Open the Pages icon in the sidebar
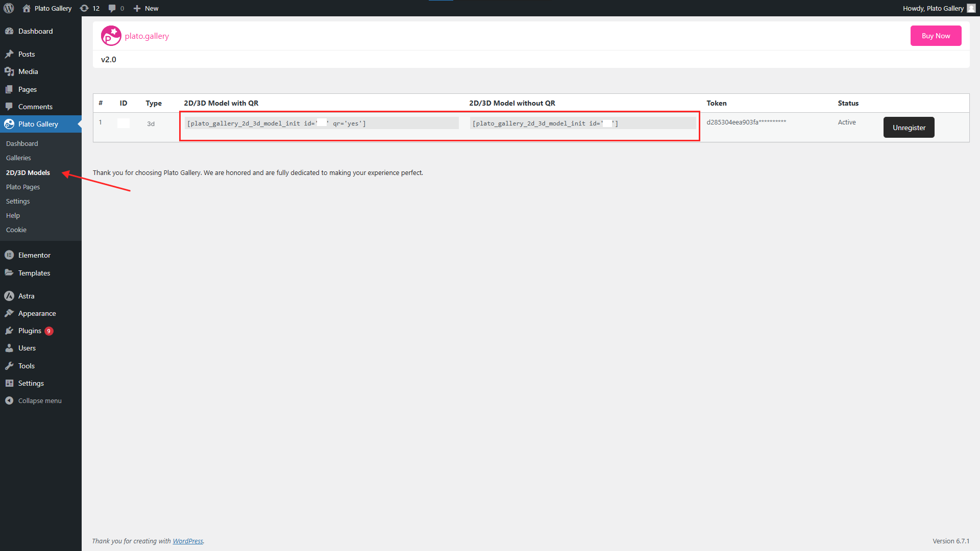This screenshot has width=980, height=551. [x=10, y=89]
